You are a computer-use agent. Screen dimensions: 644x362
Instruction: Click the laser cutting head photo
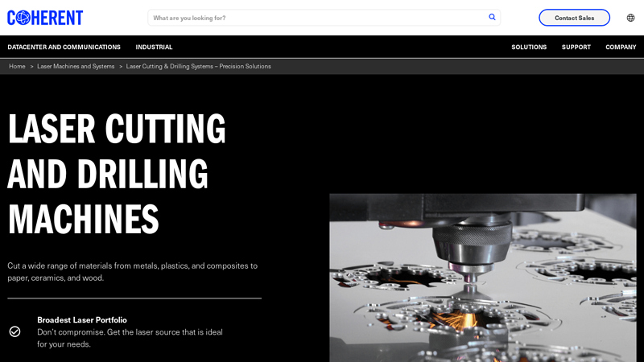[482, 278]
